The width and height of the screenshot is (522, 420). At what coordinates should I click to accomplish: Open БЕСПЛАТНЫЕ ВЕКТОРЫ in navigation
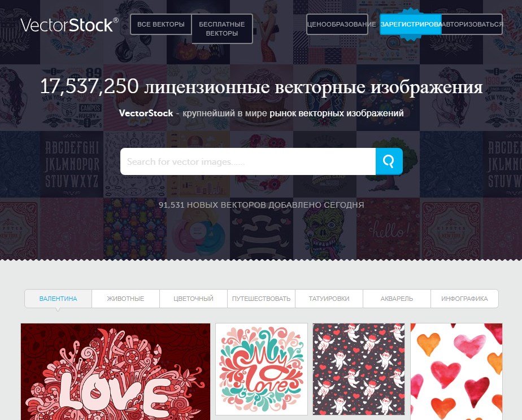point(222,29)
